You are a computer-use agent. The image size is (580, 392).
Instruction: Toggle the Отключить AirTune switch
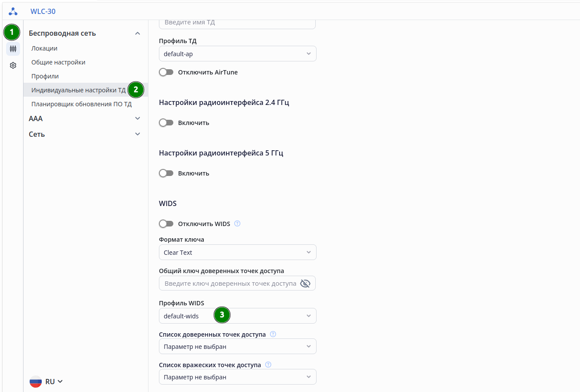click(166, 72)
